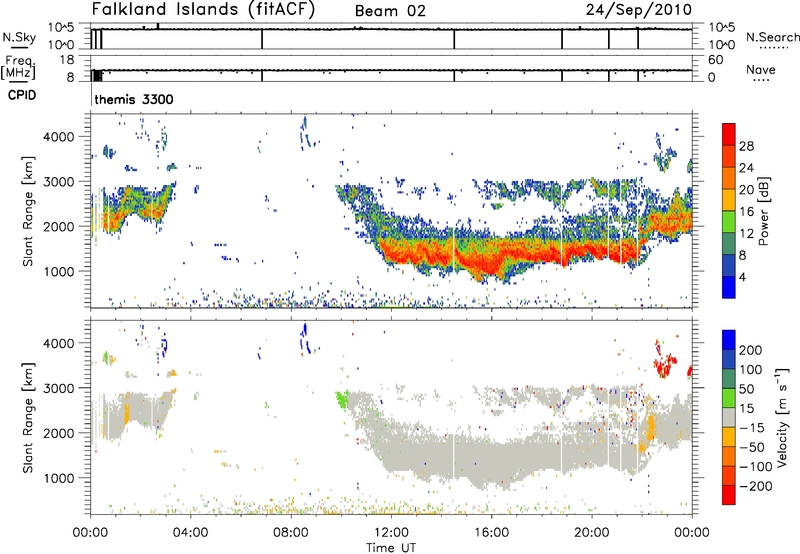Click the '3000' tick on velocity panel axis
800x554 pixels.
click(x=59, y=388)
